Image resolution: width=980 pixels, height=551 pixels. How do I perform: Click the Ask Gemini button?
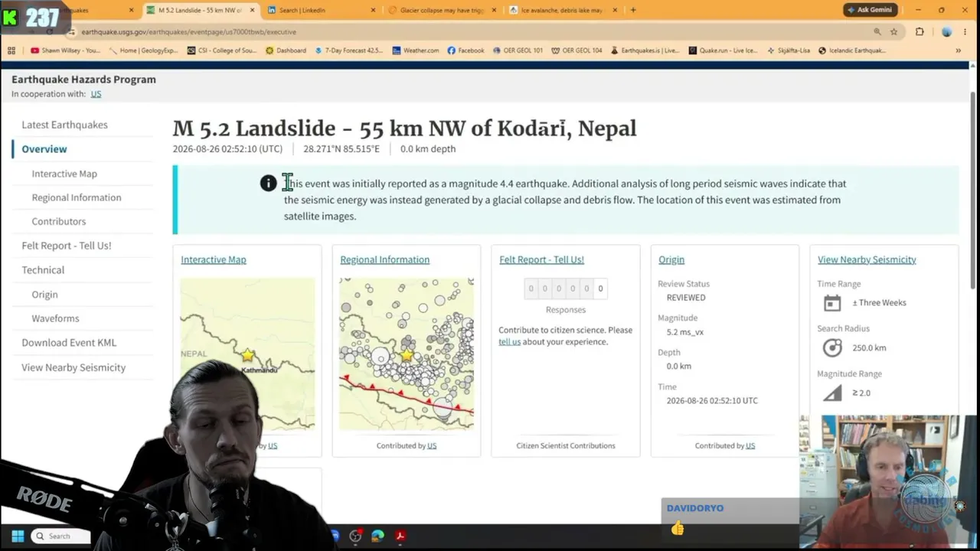(869, 10)
